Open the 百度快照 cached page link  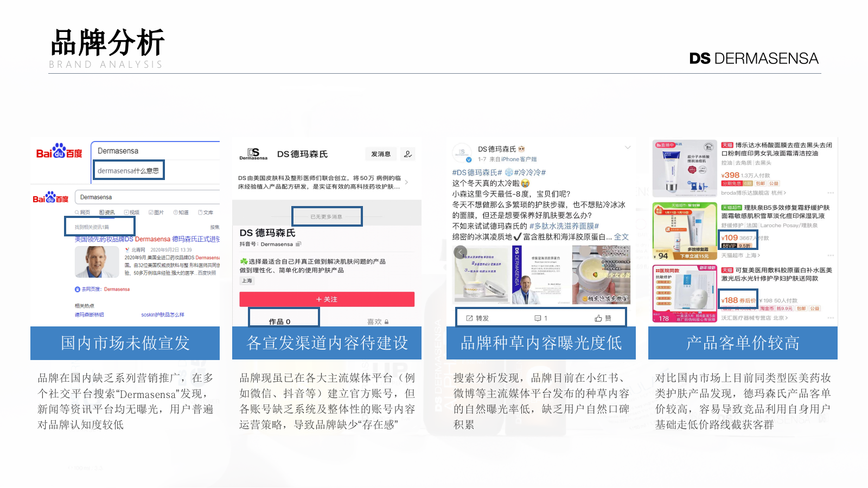point(207,273)
